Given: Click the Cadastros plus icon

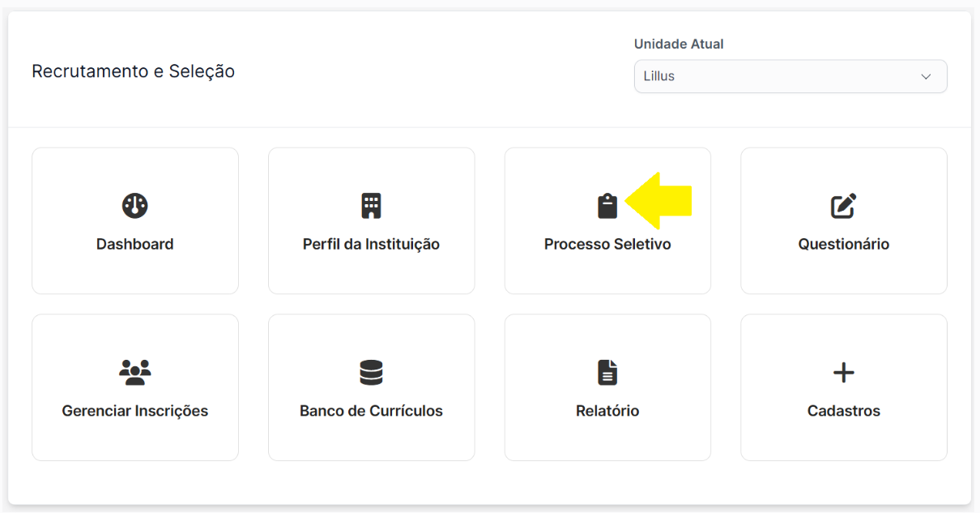Looking at the screenshot, I should pyautogui.click(x=844, y=373).
